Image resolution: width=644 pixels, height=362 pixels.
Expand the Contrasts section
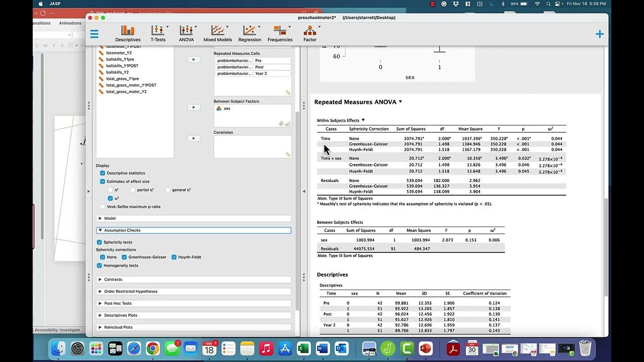coord(194,279)
